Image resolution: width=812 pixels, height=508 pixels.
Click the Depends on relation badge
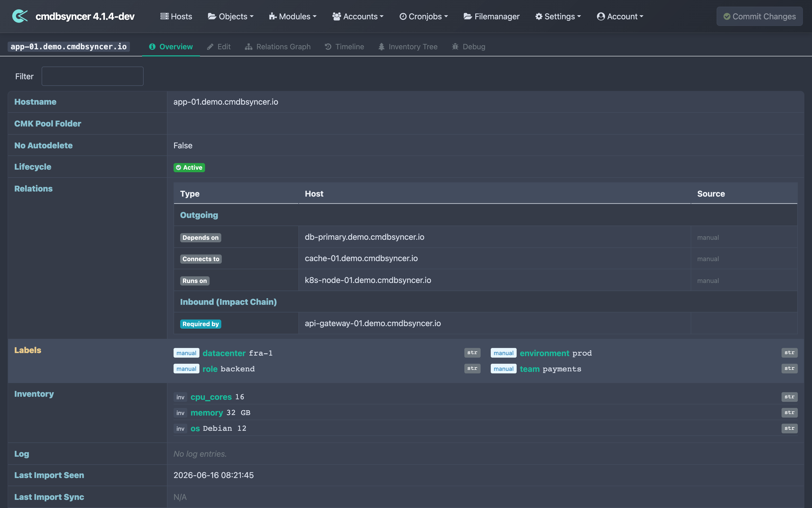click(200, 237)
